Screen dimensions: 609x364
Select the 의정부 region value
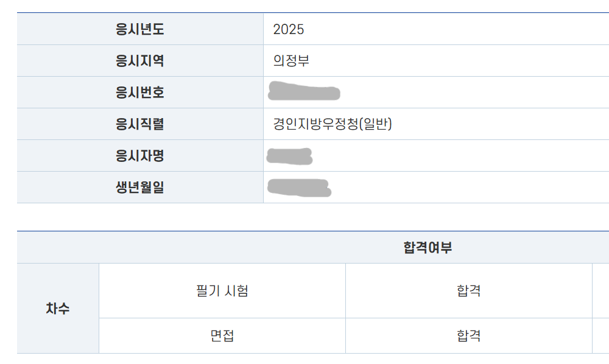pyautogui.click(x=291, y=61)
